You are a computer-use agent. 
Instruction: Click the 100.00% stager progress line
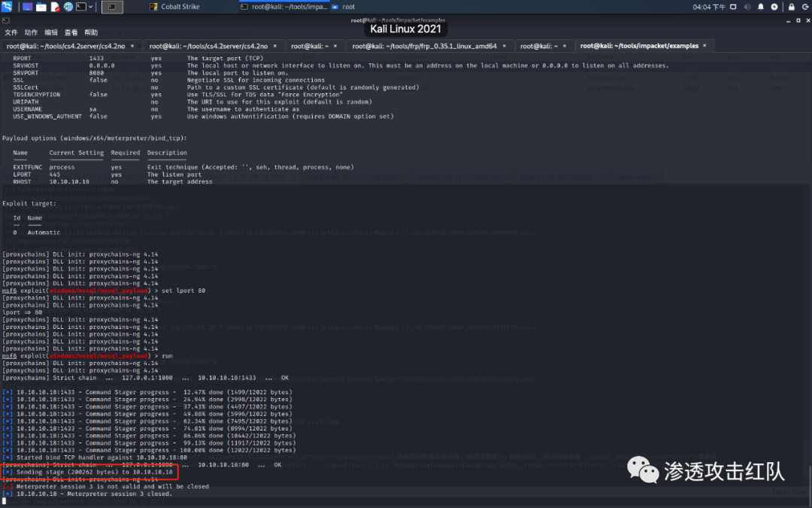coord(149,450)
